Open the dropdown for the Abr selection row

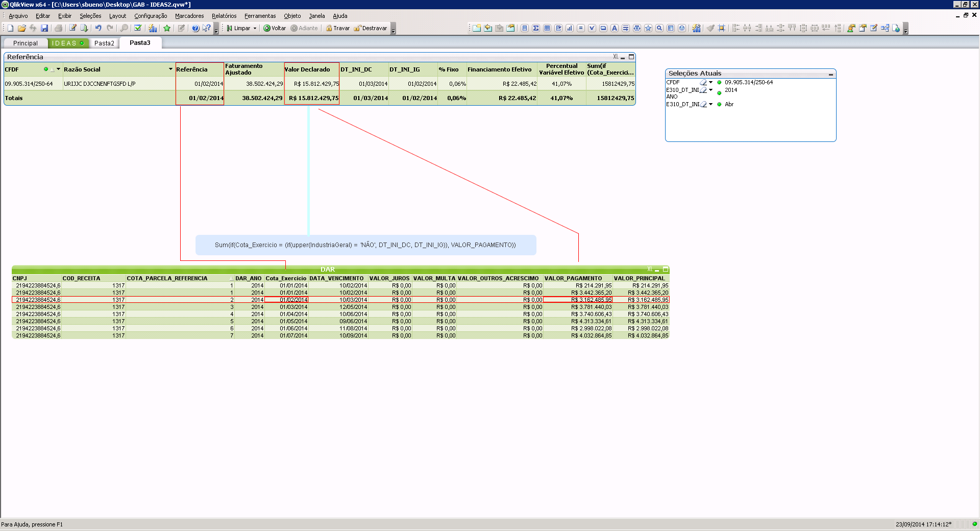tap(710, 104)
